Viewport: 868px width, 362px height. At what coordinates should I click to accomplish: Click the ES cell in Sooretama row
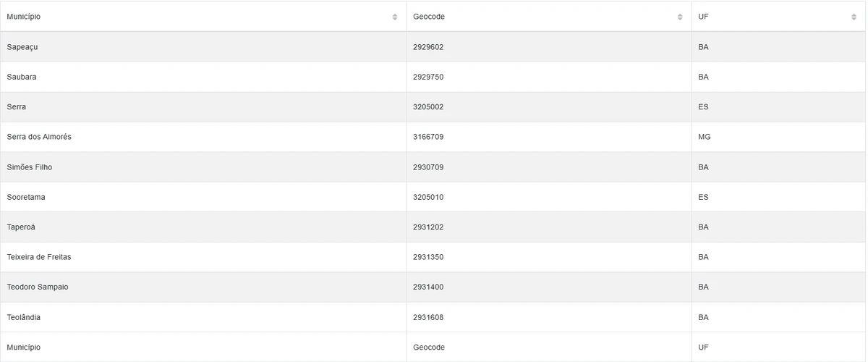coord(703,197)
